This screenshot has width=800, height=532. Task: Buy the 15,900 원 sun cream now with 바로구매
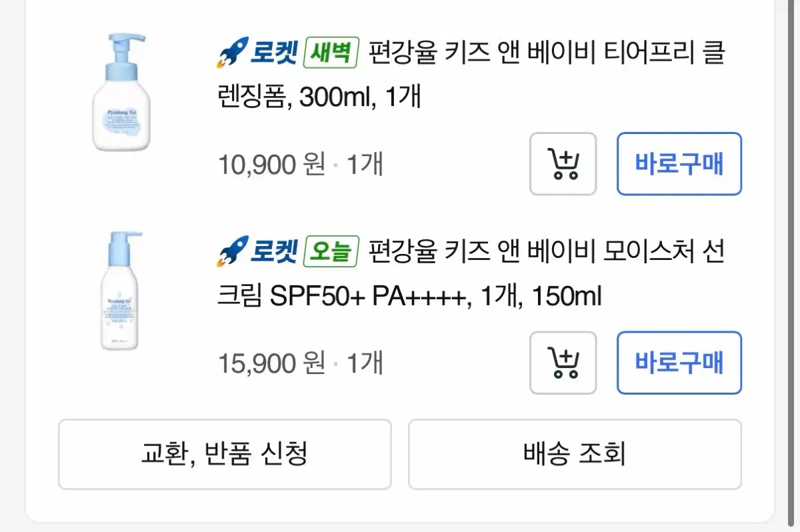(x=679, y=363)
